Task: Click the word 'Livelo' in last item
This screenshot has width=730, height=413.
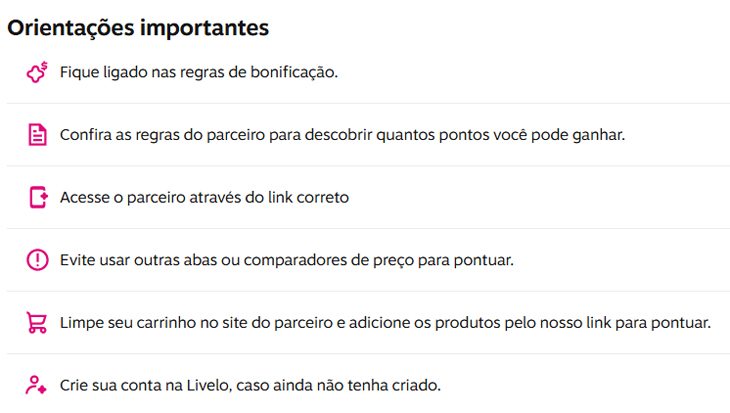Action: click(209, 386)
